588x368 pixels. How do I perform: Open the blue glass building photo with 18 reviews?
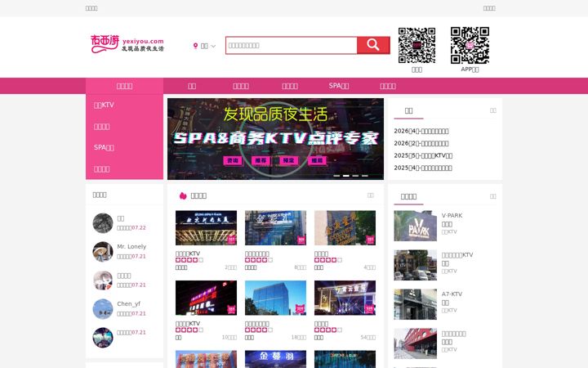click(275, 298)
